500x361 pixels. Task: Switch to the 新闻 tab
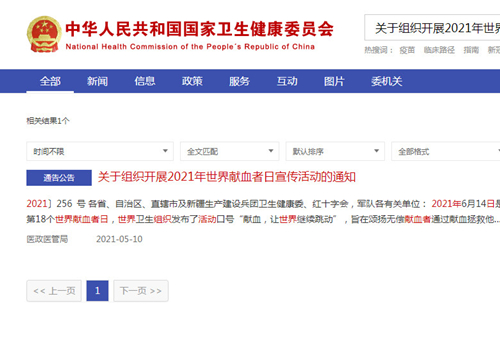tap(97, 81)
